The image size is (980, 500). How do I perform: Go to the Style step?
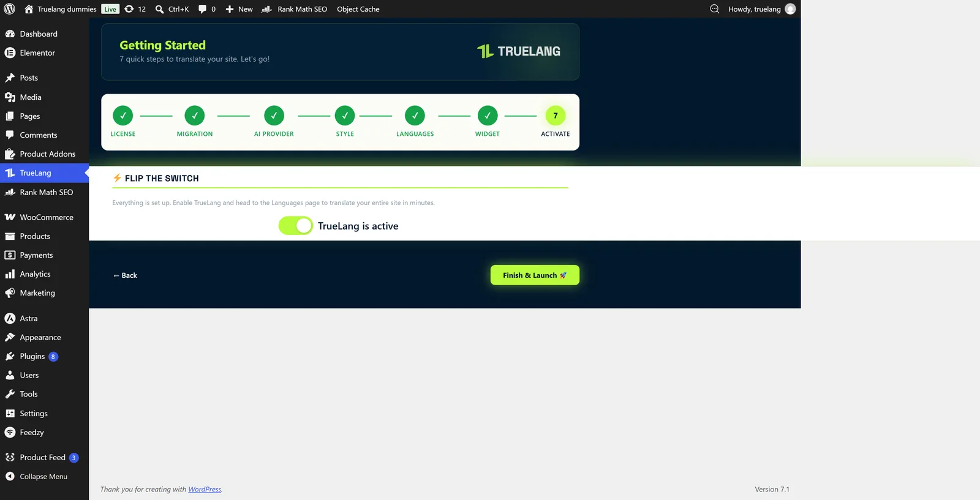(x=345, y=122)
